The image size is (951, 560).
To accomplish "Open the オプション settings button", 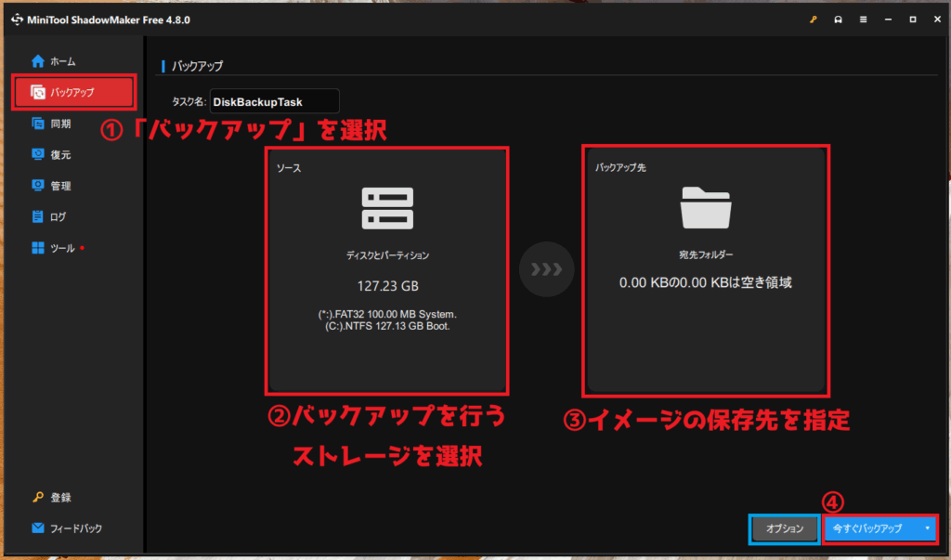I will pyautogui.click(x=784, y=528).
